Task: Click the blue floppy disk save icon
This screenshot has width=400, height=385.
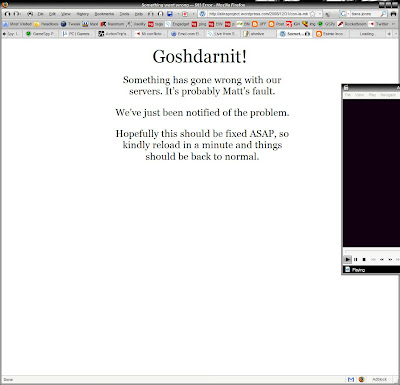Action: pos(170,14)
